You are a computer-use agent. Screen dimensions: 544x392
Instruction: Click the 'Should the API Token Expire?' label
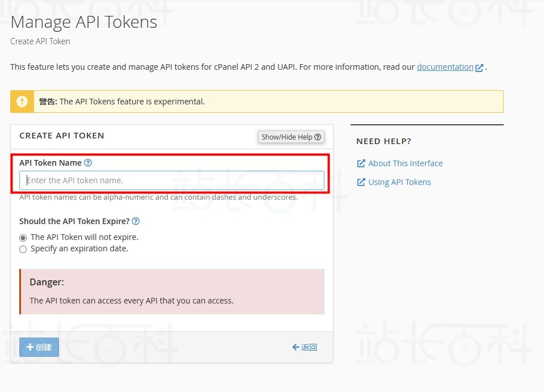point(74,221)
